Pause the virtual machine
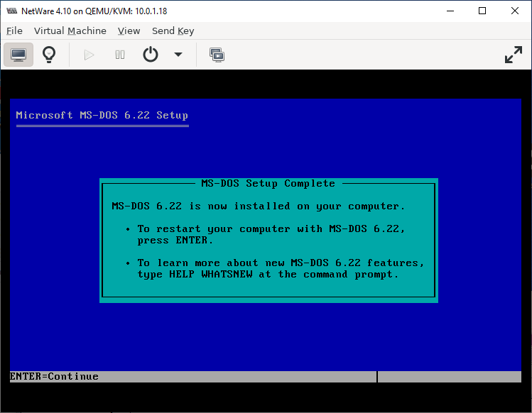Image resolution: width=532 pixels, height=413 pixels. click(120, 55)
